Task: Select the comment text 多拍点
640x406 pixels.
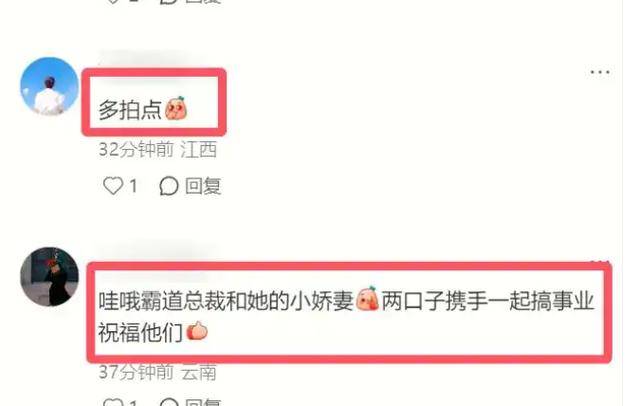Action: 130,109
